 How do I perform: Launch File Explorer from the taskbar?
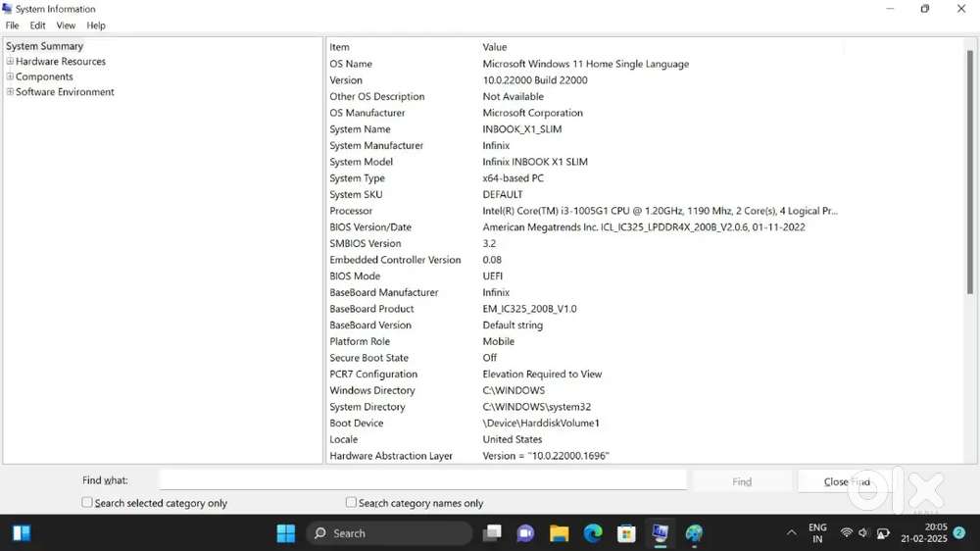[559, 533]
